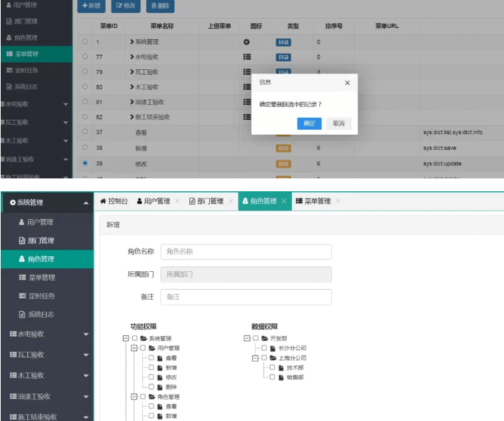Viewport: 504px width, 421px height.
Task: Check the 开发部 box in 数据权限 tree
Action: point(256,338)
